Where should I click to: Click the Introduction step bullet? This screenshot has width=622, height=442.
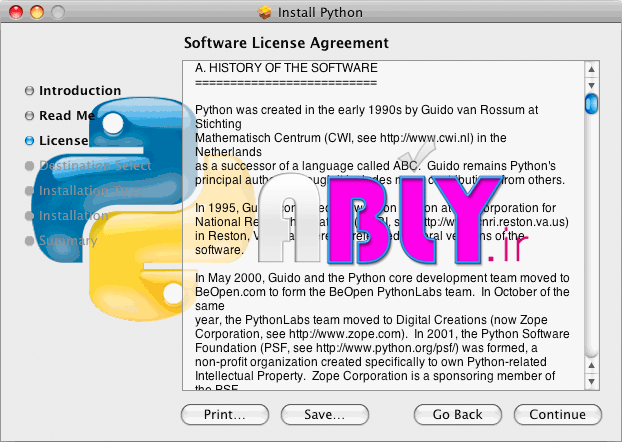tap(29, 91)
